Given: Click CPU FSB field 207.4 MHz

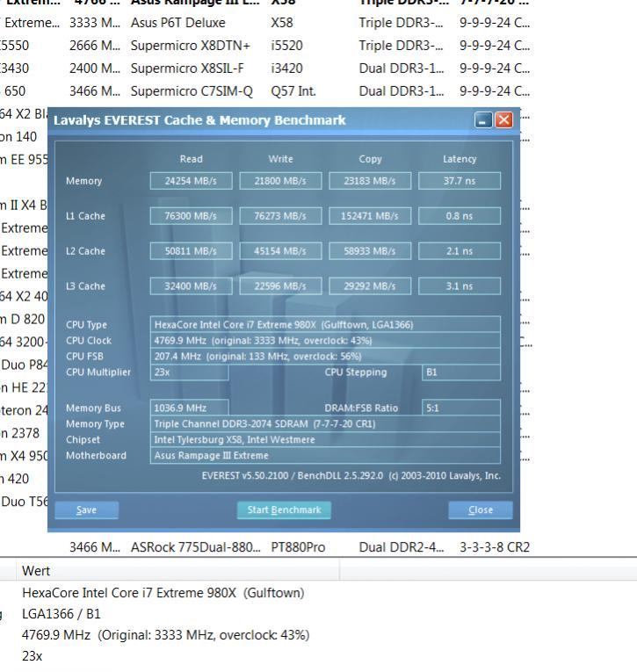Looking at the screenshot, I should click(x=325, y=356).
